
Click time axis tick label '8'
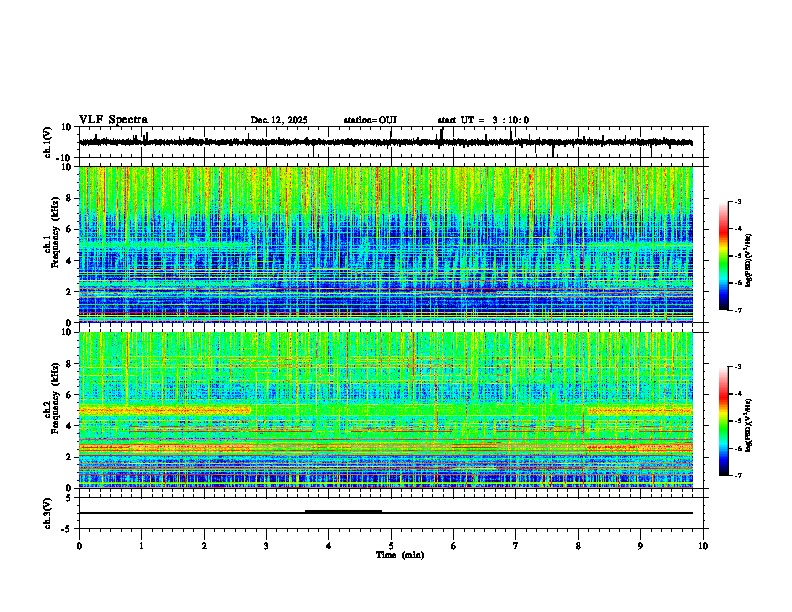click(578, 546)
